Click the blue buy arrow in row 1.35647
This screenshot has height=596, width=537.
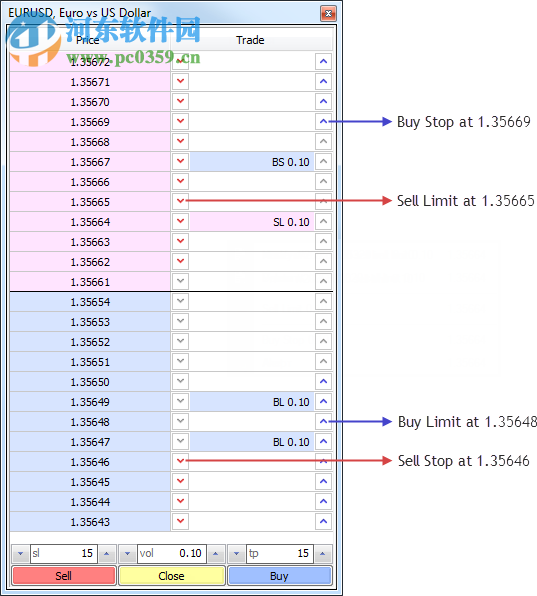(x=323, y=441)
